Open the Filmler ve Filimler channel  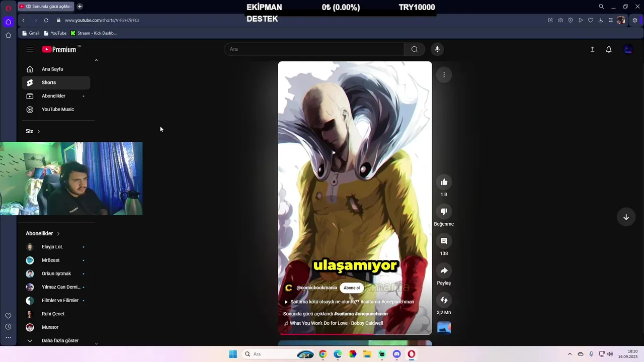(x=56, y=301)
